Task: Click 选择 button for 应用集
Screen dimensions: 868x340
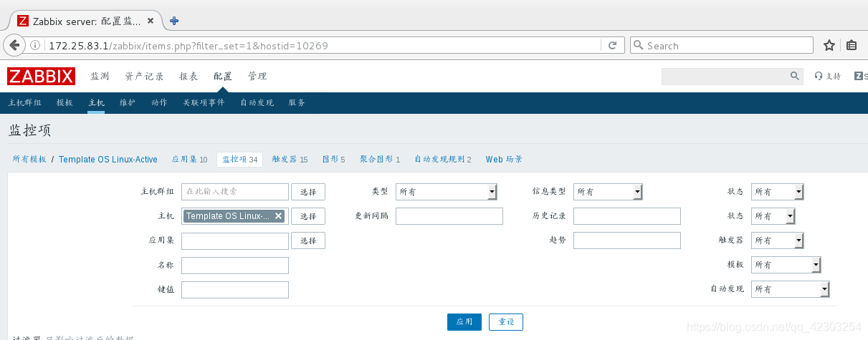Action: point(308,241)
